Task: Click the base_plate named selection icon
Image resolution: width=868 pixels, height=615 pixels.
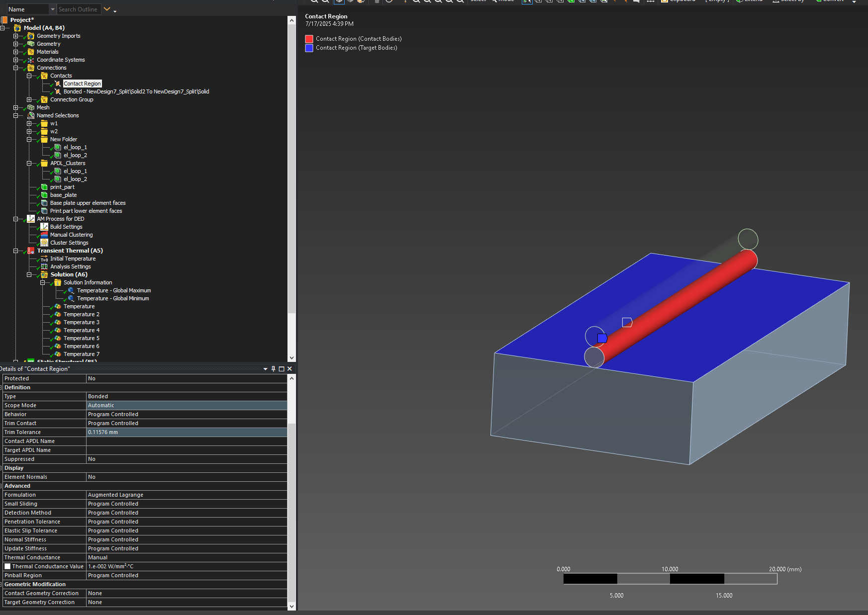Action: [x=44, y=195]
